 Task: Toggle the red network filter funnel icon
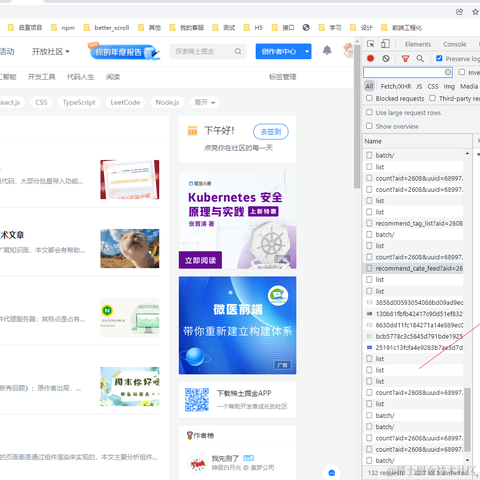pyautogui.click(x=405, y=59)
